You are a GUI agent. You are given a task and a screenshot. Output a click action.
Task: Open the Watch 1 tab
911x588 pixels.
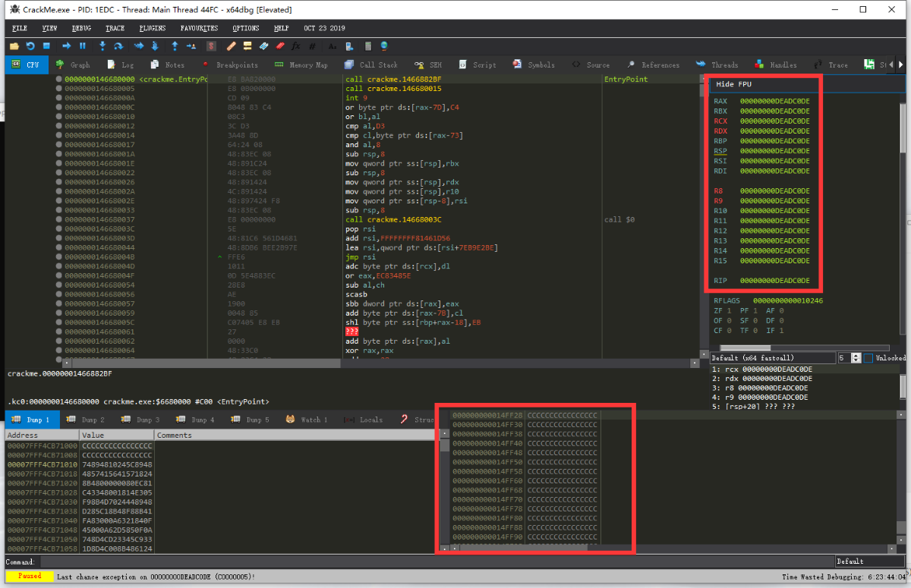(x=307, y=419)
